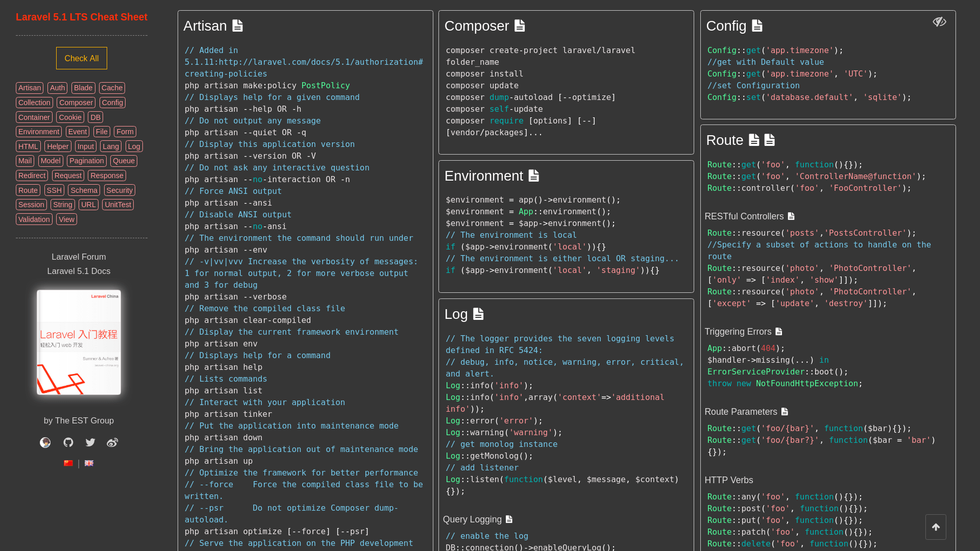Image resolution: width=980 pixels, height=551 pixels.
Task: Toggle the String tag
Action: [63, 205]
